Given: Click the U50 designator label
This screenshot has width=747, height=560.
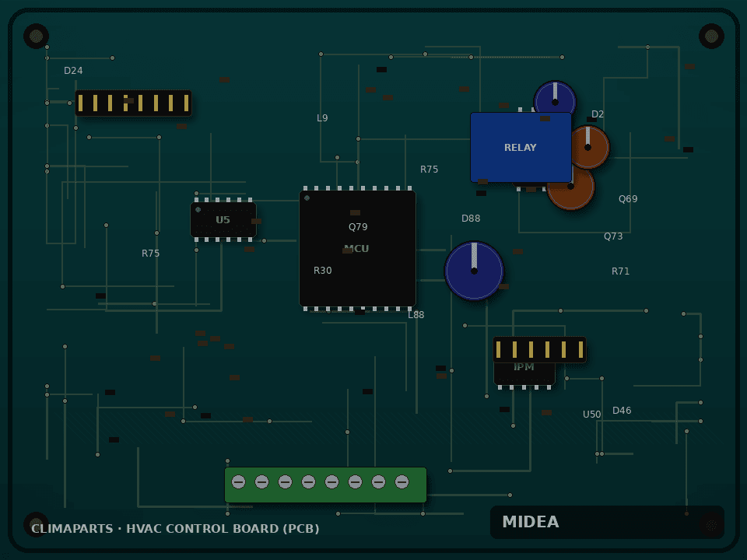Looking at the screenshot, I should pos(591,415).
